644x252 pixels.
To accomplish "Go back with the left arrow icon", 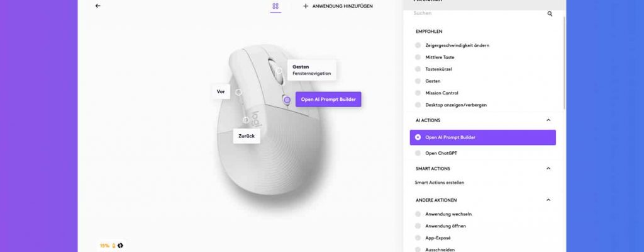I will coord(97,6).
